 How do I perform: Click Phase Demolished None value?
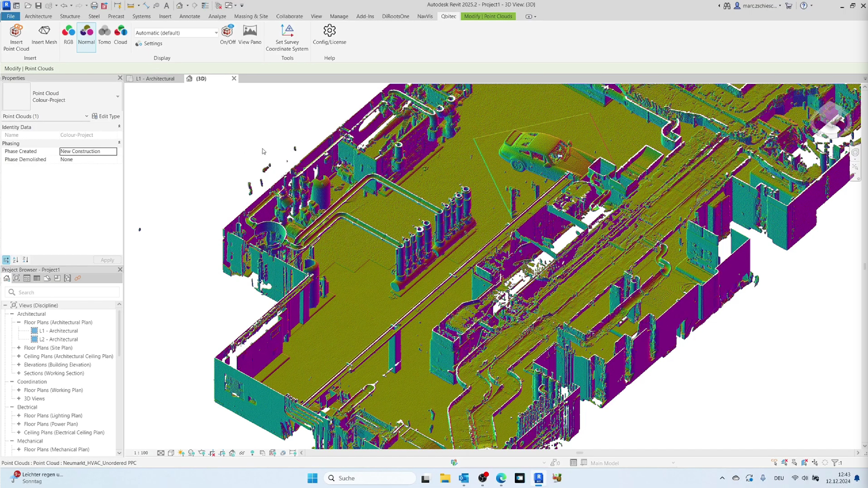coord(88,160)
